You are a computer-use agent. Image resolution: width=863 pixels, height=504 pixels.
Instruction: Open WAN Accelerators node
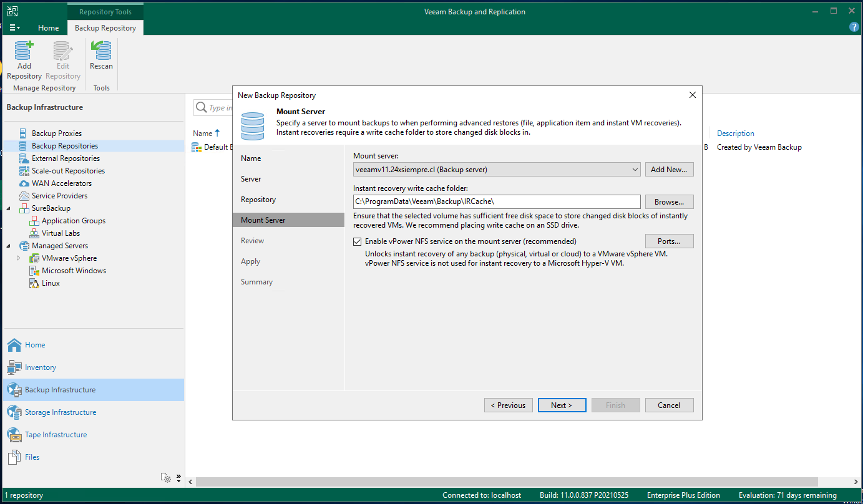[x=61, y=183]
